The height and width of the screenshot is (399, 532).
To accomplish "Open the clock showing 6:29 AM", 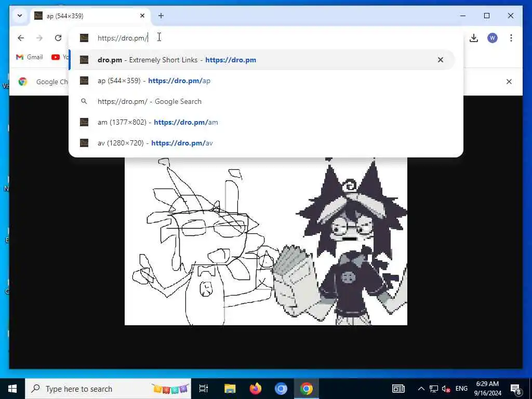I will [487, 389].
